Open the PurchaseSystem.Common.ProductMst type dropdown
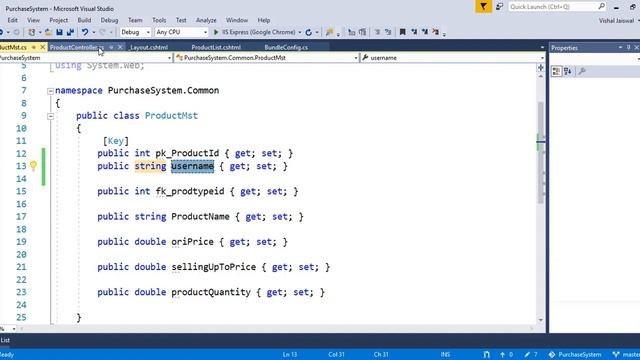640x360 pixels. click(x=356, y=58)
